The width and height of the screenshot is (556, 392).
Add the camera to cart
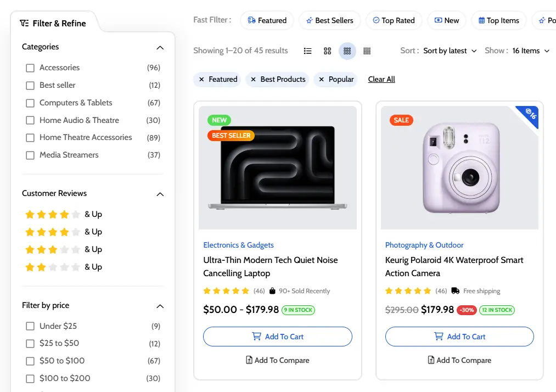point(459,337)
